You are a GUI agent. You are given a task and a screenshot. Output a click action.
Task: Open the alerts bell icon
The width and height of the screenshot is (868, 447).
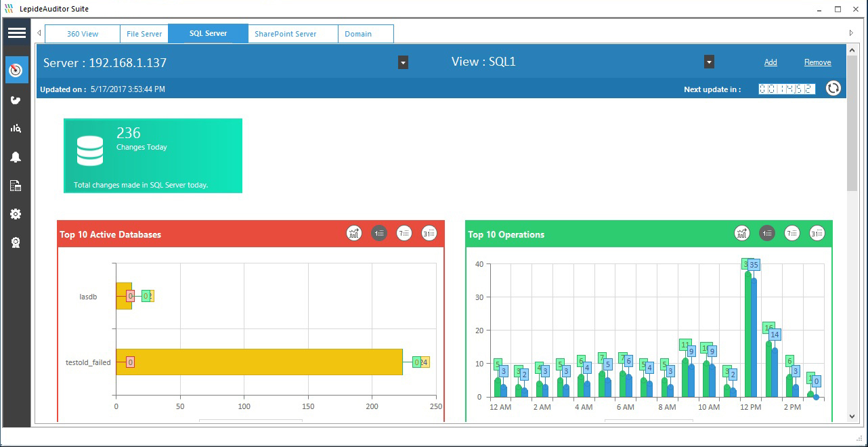pyautogui.click(x=16, y=157)
